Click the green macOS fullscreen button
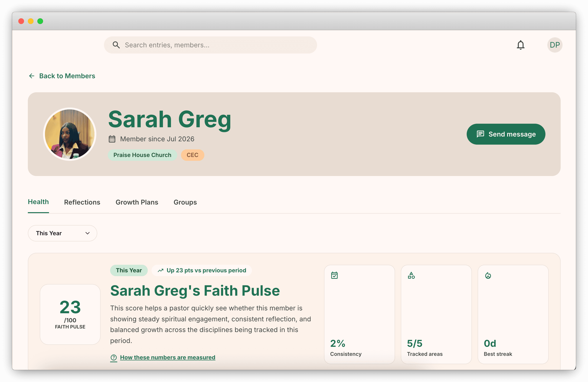The image size is (588, 382). 40,21
